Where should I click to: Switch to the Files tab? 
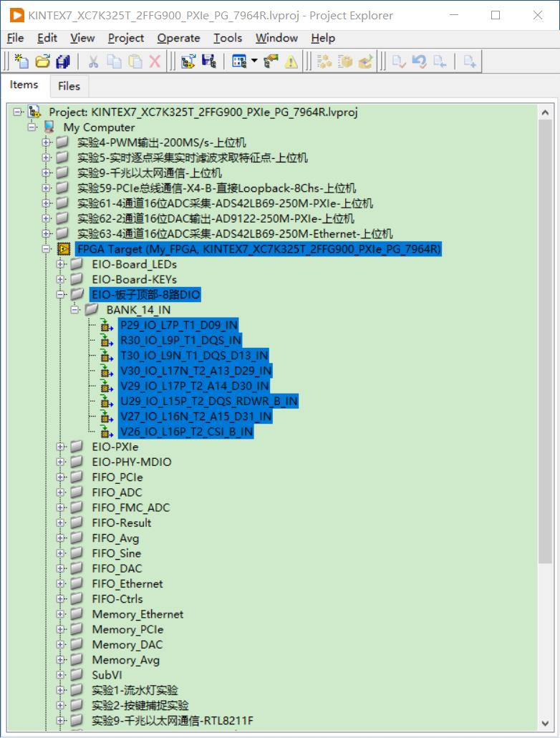[x=69, y=86]
